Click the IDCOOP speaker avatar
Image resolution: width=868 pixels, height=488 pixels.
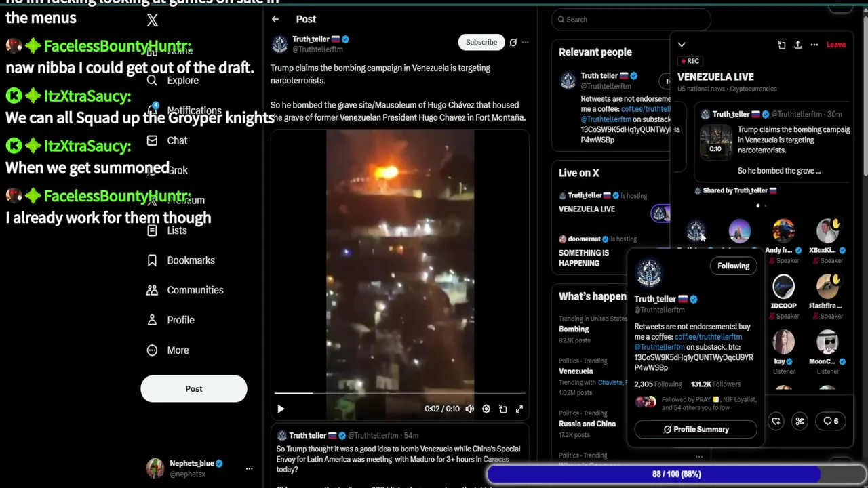783,287
